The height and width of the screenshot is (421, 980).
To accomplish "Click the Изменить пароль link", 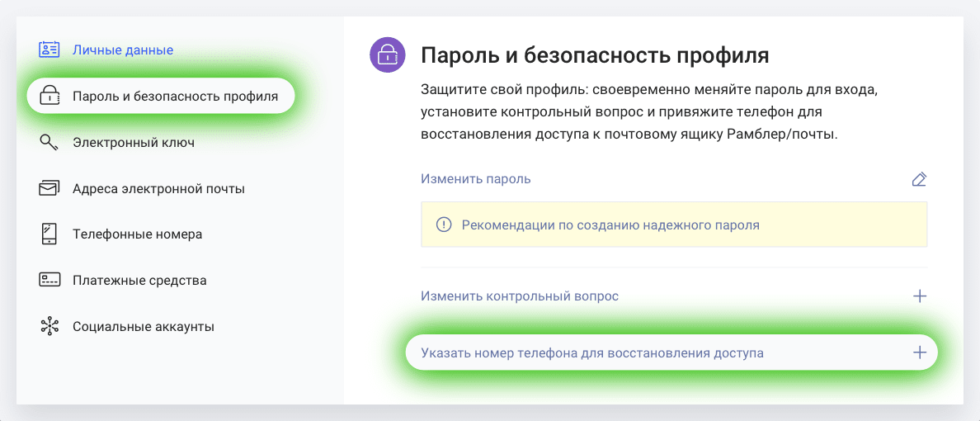I will (476, 178).
